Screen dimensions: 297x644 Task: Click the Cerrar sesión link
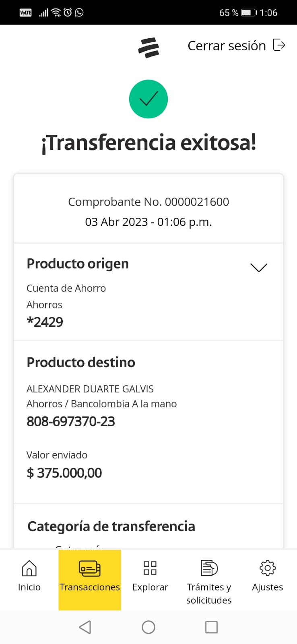[227, 46]
